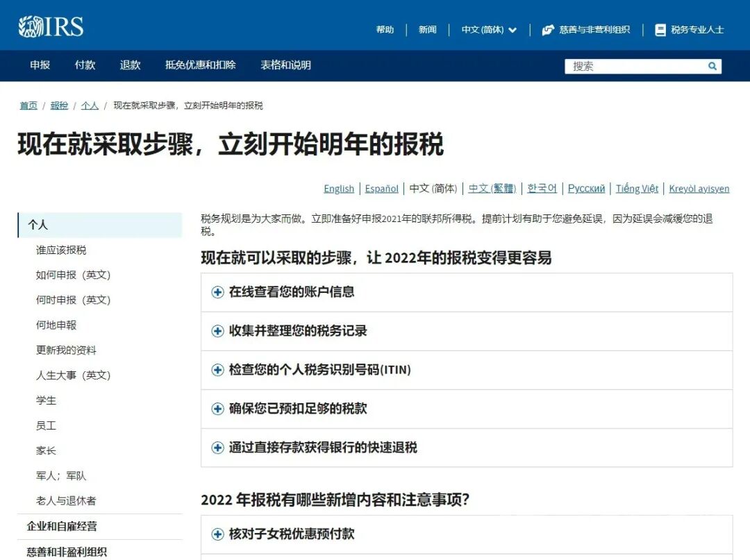
Task: Switch page language to 中文 (繁體)
Action: tap(492, 189)
